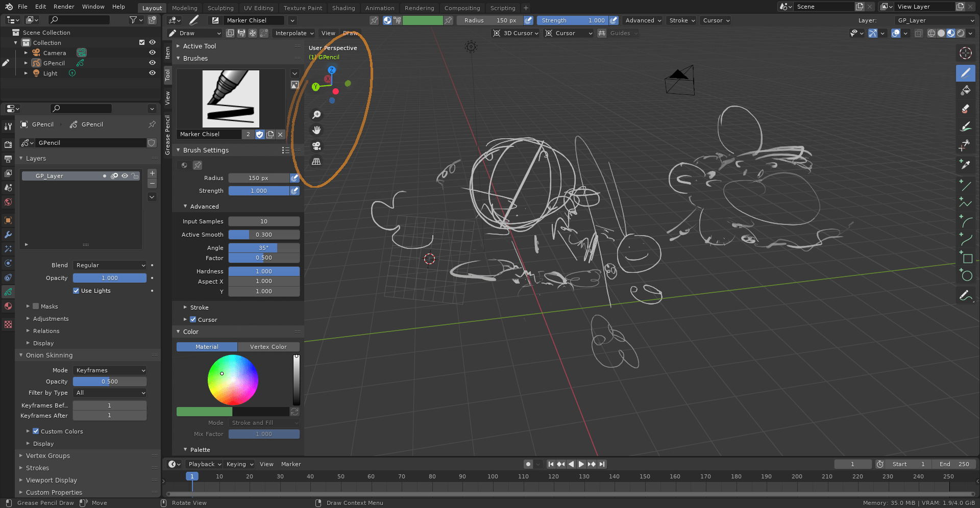Select the Annotate tool
The width and height of the screenshot is (980, 508).
(965, 295)
